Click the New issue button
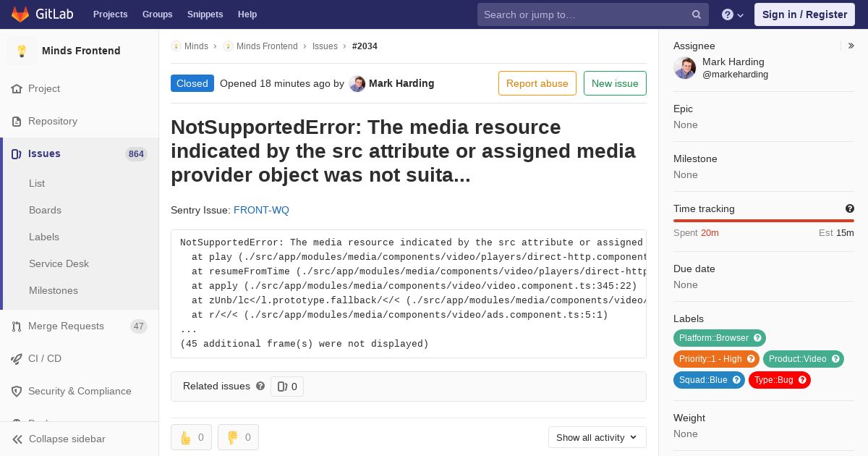This screenshot has width=868, height=456. click(x=615, y=83)
